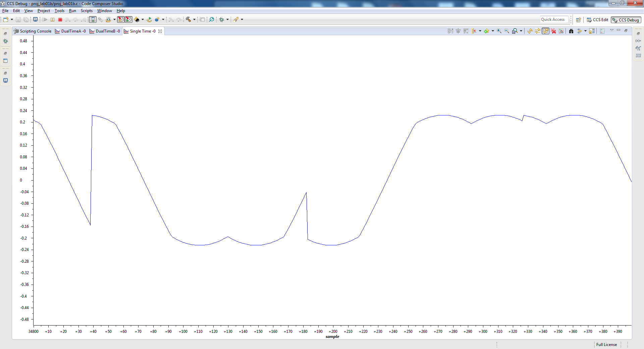
Task: Select the CCS Debug perspective button
Action: (x=626, y=20)
